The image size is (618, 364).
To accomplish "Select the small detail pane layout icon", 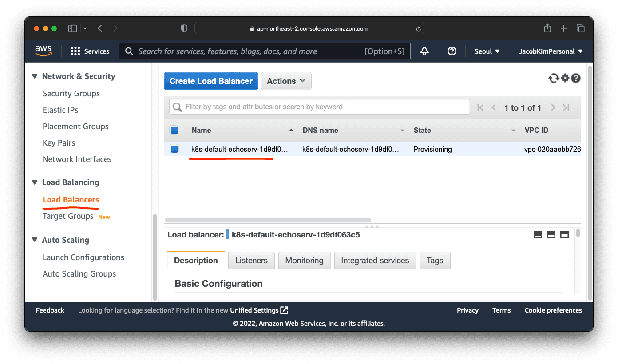I will [x=538, y=234].
